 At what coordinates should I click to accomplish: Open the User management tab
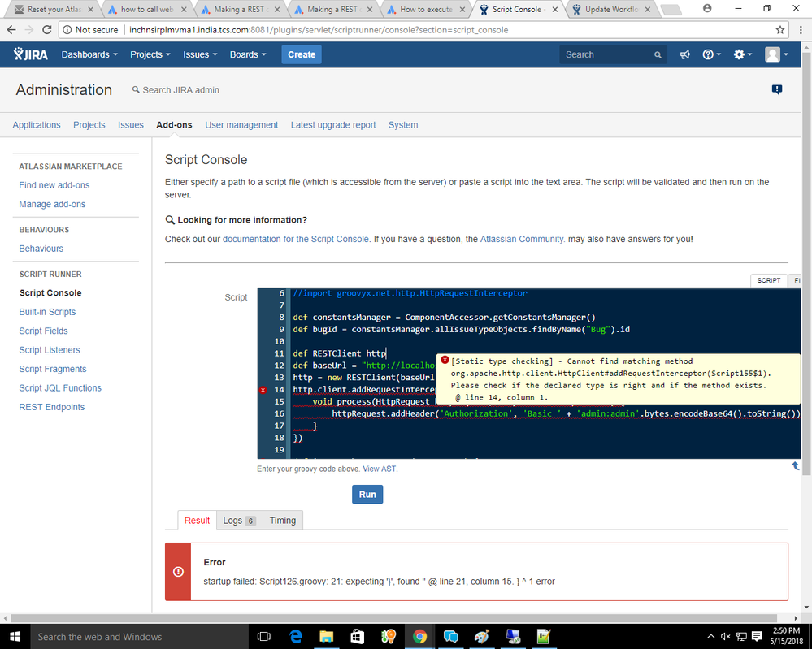[x=241, y=125]
